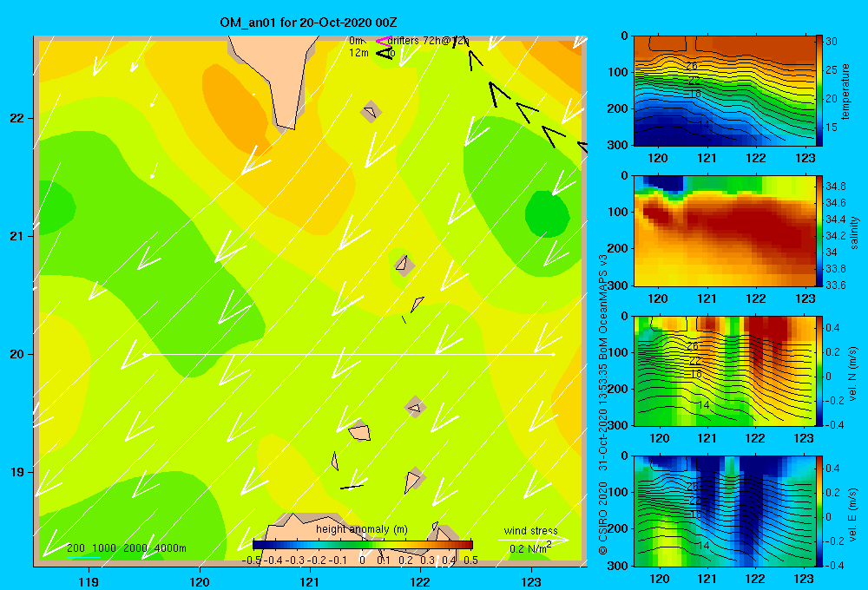Viewport: 868px width, 590px height.
Task: Click the northward velocity section panel
Action: [x=725, y=370]
